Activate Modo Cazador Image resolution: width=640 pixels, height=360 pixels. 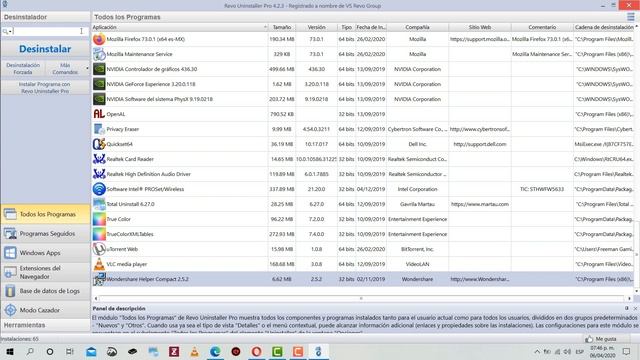45,310
